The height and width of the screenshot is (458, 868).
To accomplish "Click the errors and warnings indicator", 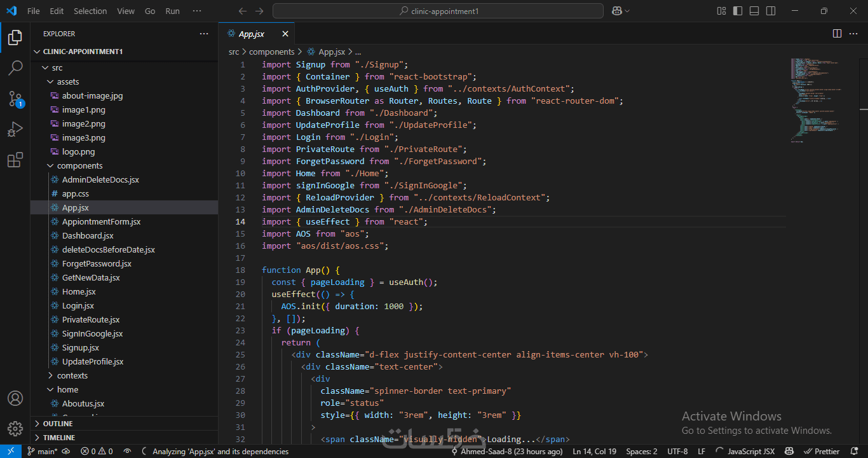I will [x=97, y=451].
